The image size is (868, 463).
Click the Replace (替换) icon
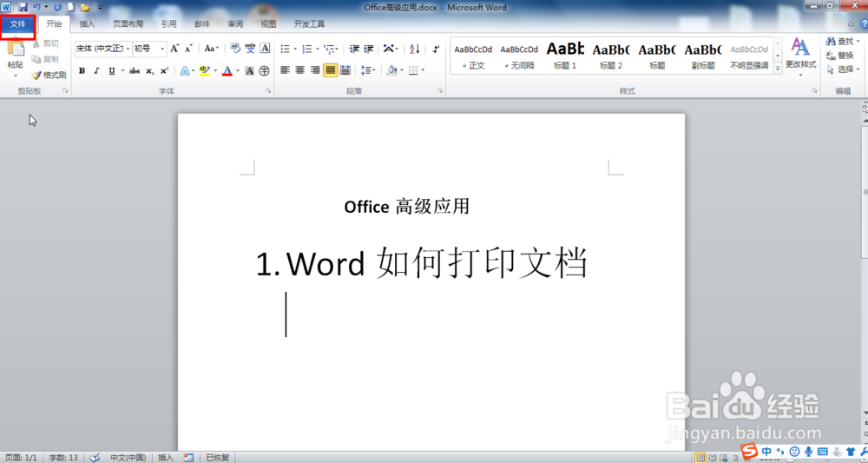pyautogui.click(x=839, y=56)
